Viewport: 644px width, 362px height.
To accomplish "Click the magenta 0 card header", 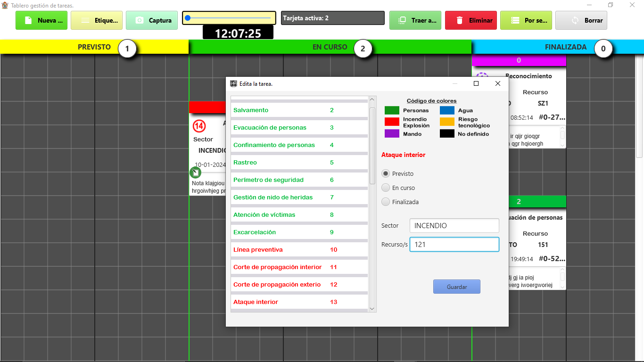I will click(519, 60).
